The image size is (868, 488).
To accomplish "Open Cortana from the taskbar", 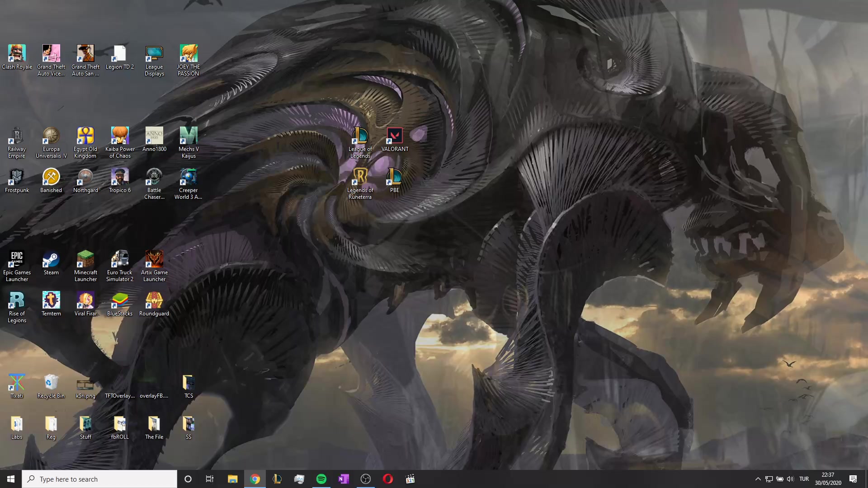I will coord(188,479).
